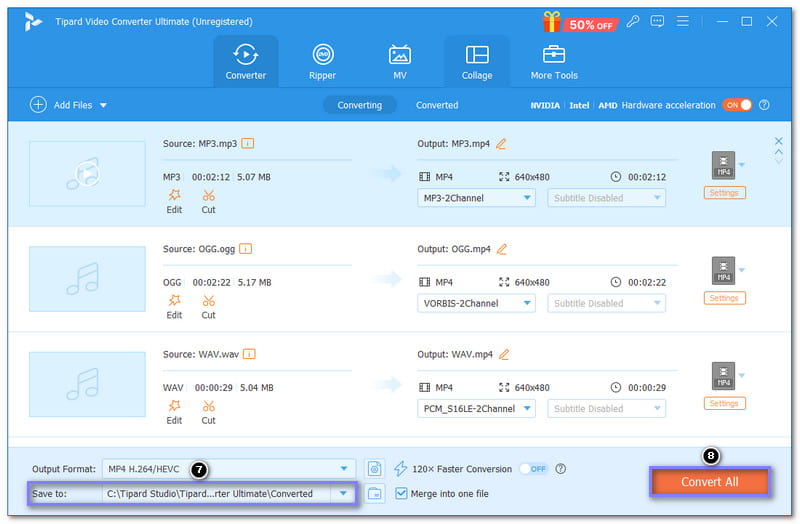
Task: Click the Intel acceleration label
Action: coord(579,106)
